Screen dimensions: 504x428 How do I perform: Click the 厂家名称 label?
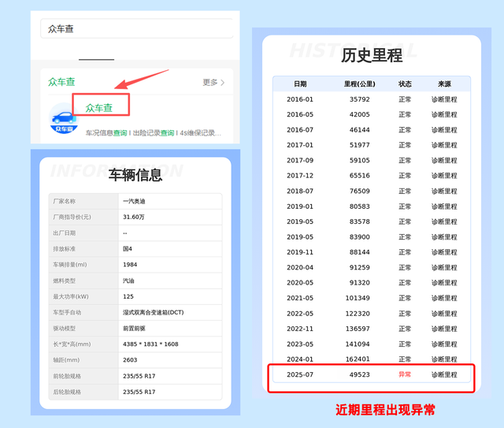pos(65,202)
